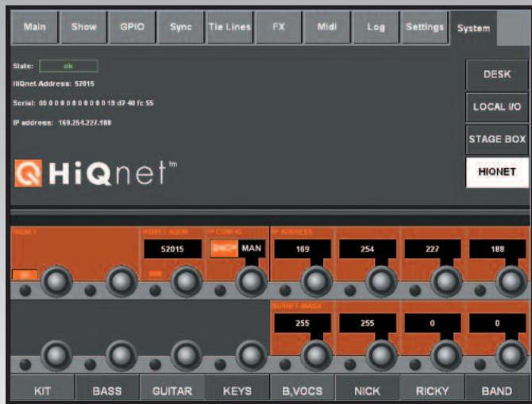This screenshot has width=532, height=404.
Task: Select the HIQNET page button
Action: [x=497, y=172]
